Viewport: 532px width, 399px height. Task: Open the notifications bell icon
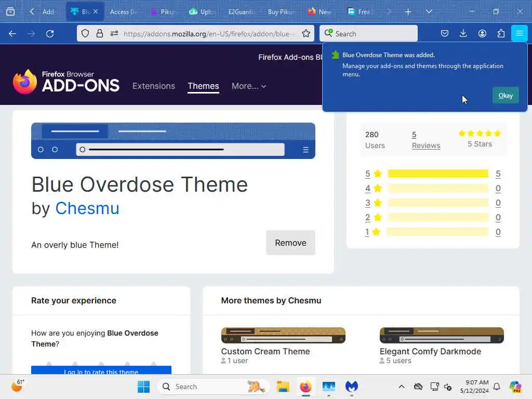point(497,387)
